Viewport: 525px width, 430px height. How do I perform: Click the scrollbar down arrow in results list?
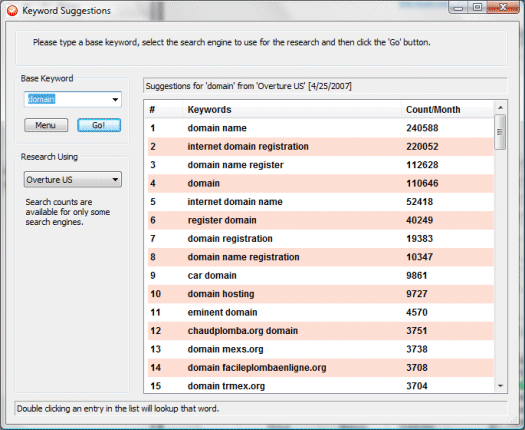(500, 386)
